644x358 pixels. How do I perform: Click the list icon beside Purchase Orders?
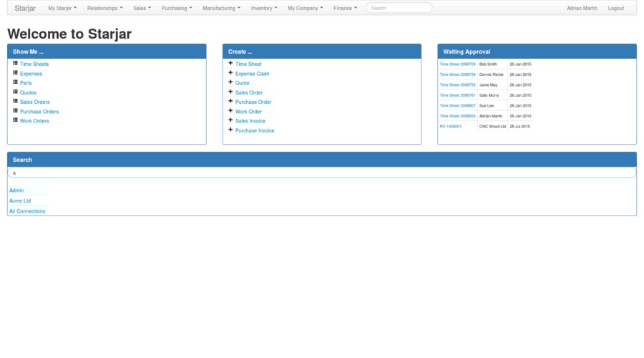point(16,111)
